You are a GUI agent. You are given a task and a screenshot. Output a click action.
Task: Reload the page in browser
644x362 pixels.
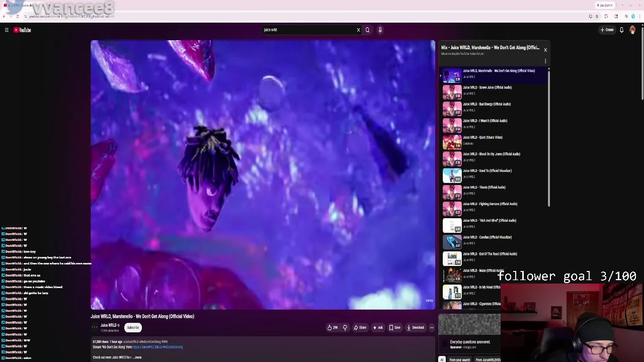[18, 16]
